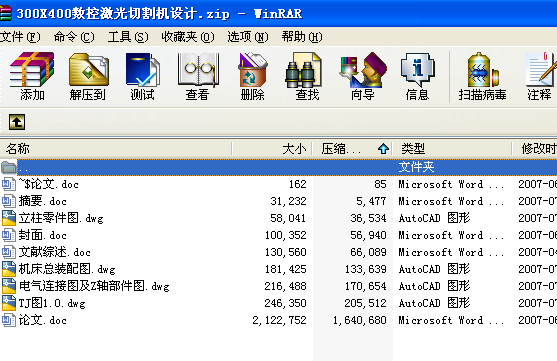Select the file 摘要.doc
557x361 pixels.
click(x=43, y=201)
